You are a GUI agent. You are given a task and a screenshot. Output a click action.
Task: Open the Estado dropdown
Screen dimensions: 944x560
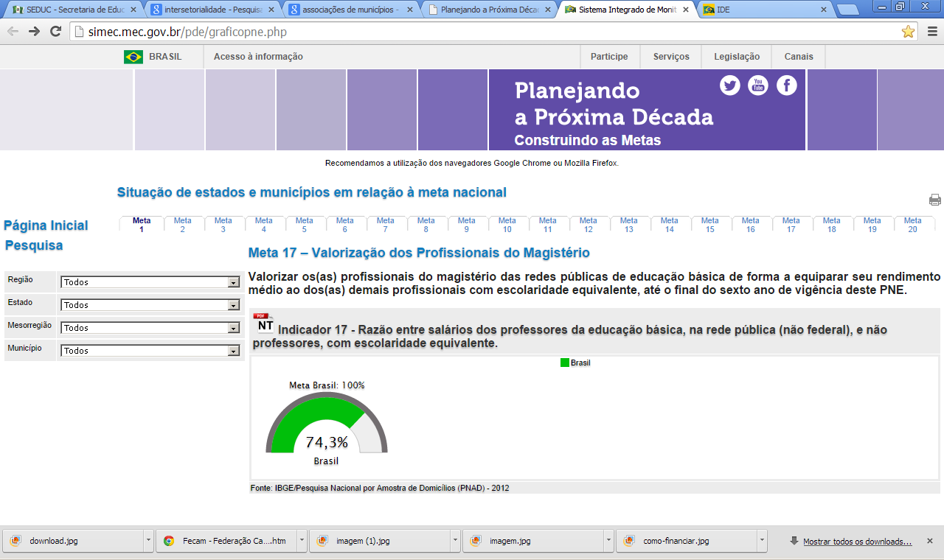150,305
